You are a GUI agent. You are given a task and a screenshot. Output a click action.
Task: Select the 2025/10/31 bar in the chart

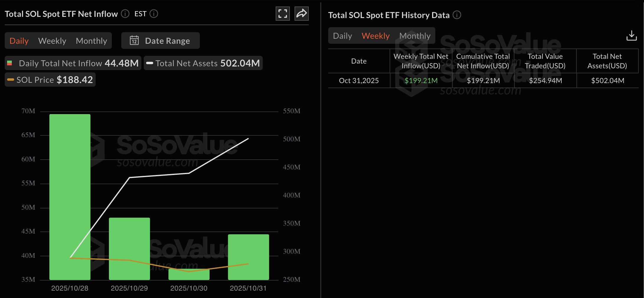(248, 257)
